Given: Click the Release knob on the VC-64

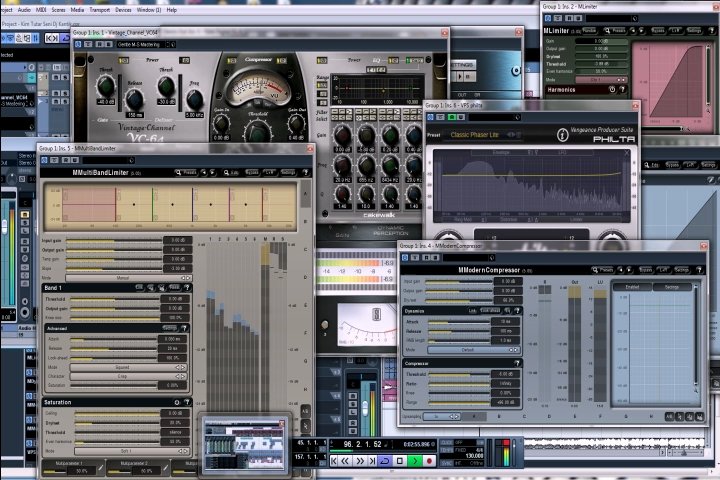Looking at the screenshot, I should pos(135,100).
